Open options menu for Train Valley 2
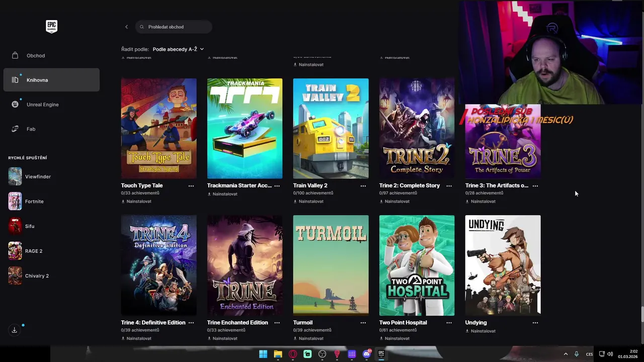This screenshot has width=644, height=362. point(363,186)
